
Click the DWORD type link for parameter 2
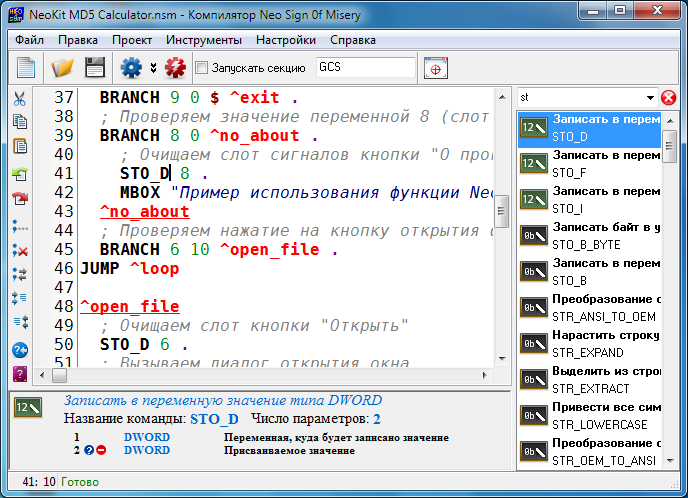pyautogui.click(x=147, y=450)
